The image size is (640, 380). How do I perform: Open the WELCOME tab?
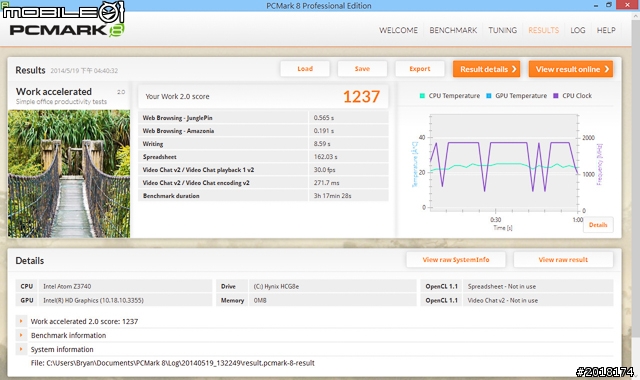coord(398,30)
